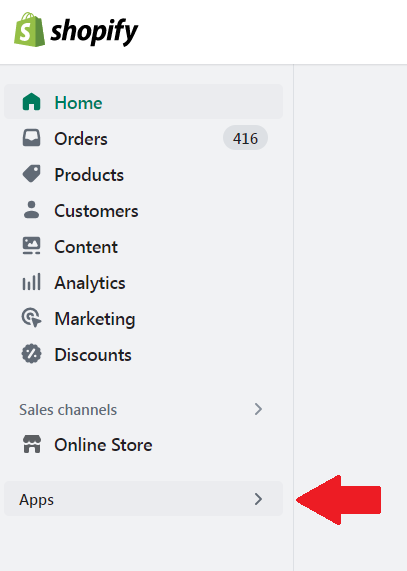Image resolution: width=407 pixels, height=571 pixels.
Task: Open the Products menu item
Action: (x=143, y=174)
